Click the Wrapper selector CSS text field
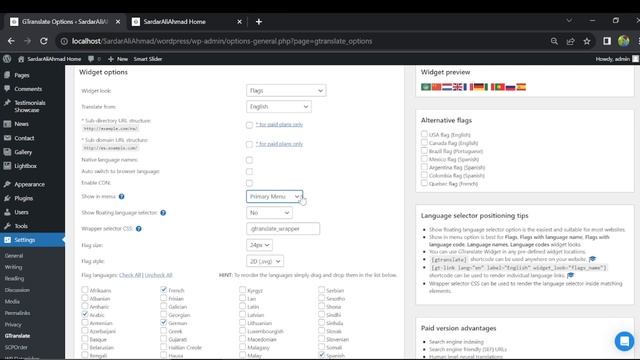The width and height of the screenshot is (640, 360). coord(283,229)
